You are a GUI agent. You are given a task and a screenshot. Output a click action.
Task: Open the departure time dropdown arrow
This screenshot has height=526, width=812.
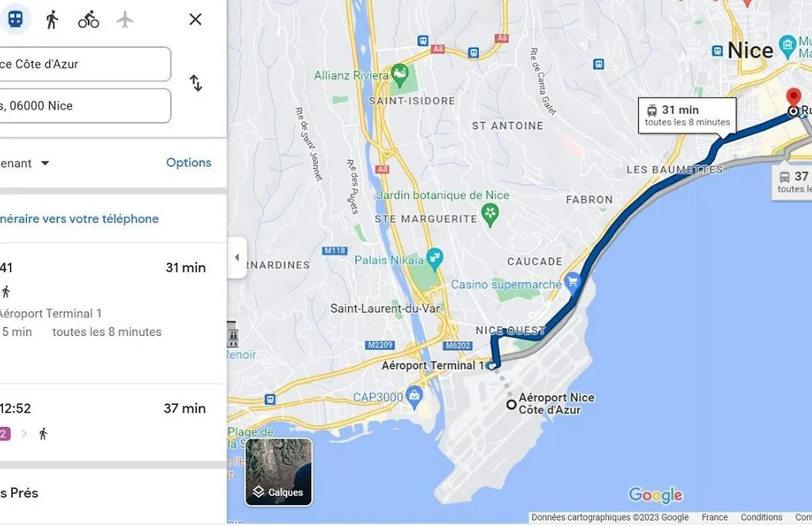coord(45,163)
